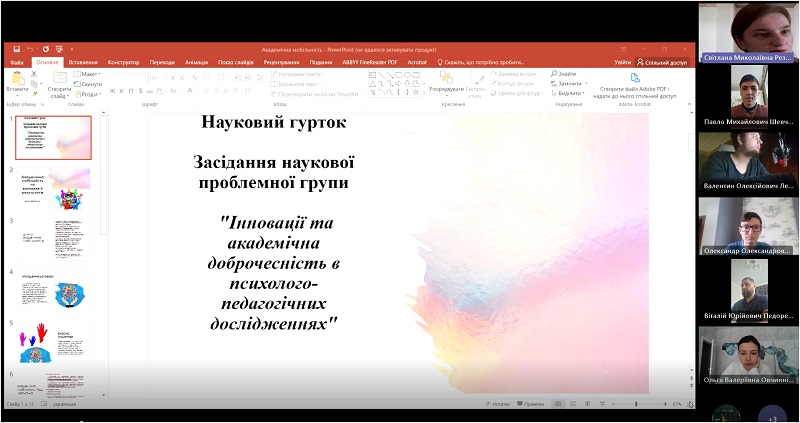Click the Format Painter brush icon
The height and width of the screenshot is (423, 800).
(x=34, y=93)
